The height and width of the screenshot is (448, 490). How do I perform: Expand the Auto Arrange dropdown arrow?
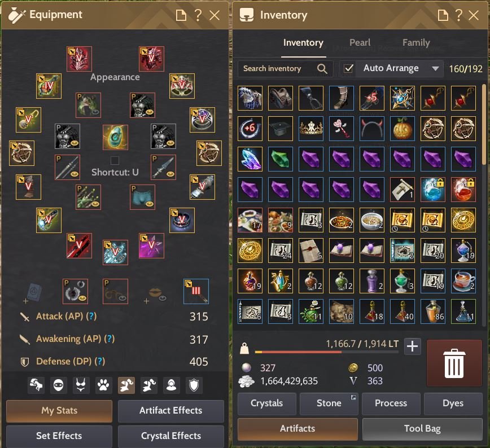click(x=435, y=68)
